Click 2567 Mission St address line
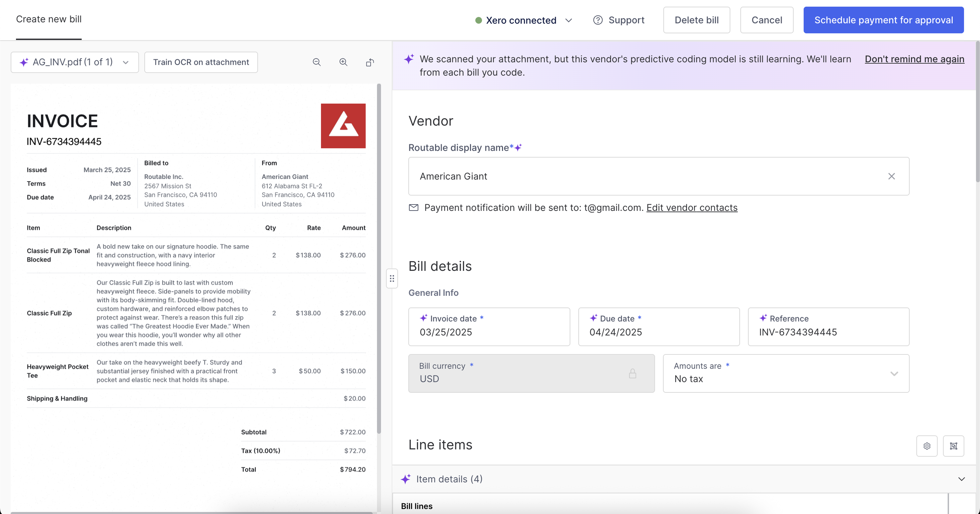 click(x=168, y=186)
